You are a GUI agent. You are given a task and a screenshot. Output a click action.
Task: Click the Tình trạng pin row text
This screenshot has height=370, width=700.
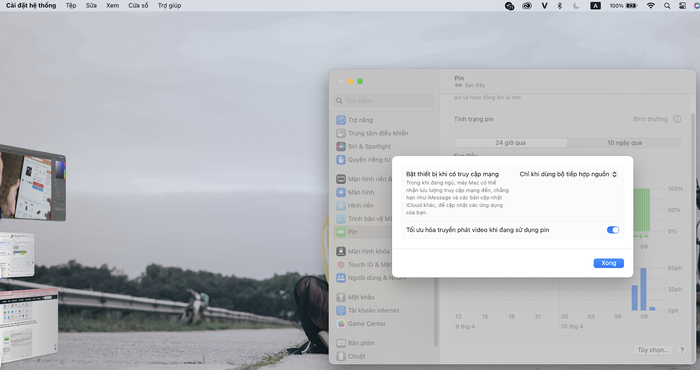tap(474, 119)
